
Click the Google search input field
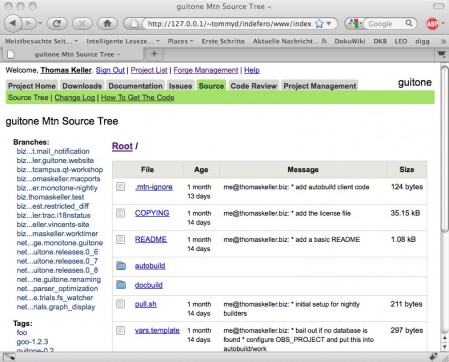pos(385,24)
